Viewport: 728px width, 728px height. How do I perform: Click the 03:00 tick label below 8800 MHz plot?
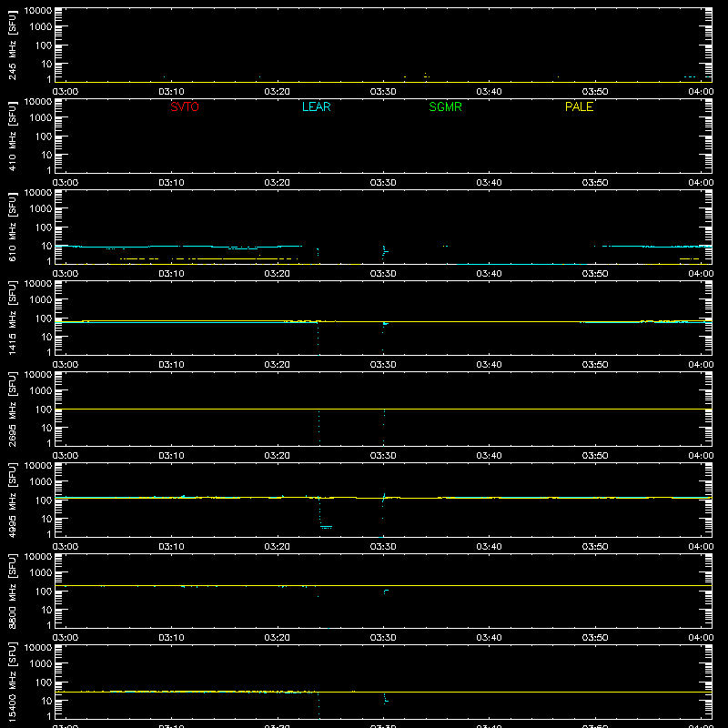(66, 638)
